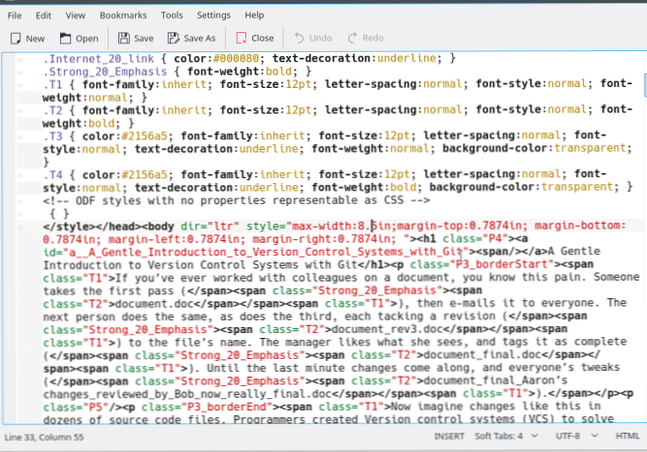Open the UTF-8 encoding dropdown
Viewport: 647px width, 452px height.
pos(576,436)
